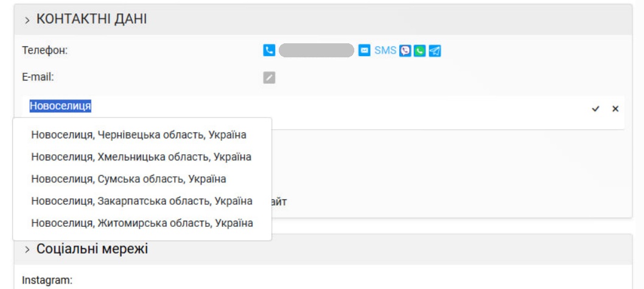Click the SMS envelope icon
This screenshot has width=644, height=289.
pyautogui.click(x=364, y=50)
